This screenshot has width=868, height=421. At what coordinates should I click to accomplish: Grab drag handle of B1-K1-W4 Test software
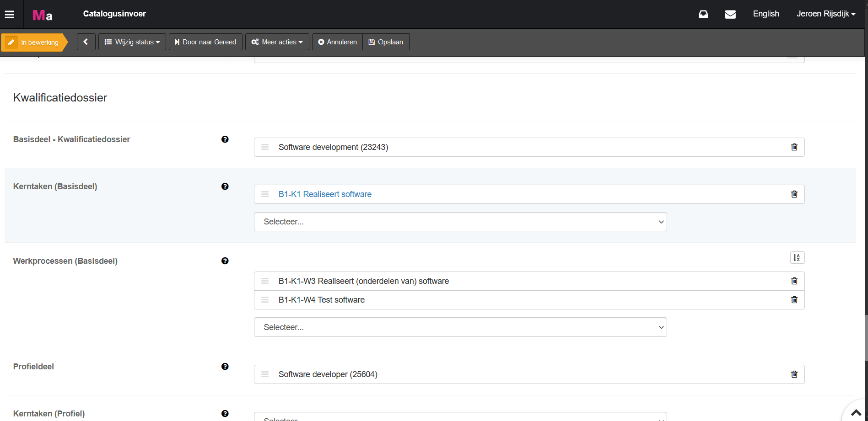pyautogui.click(x=265, y=300)
